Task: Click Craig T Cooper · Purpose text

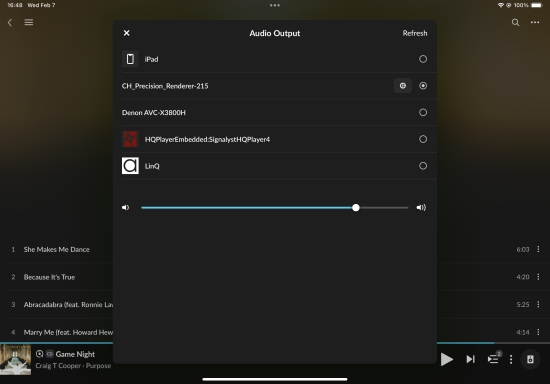Action: click(73, 366)
